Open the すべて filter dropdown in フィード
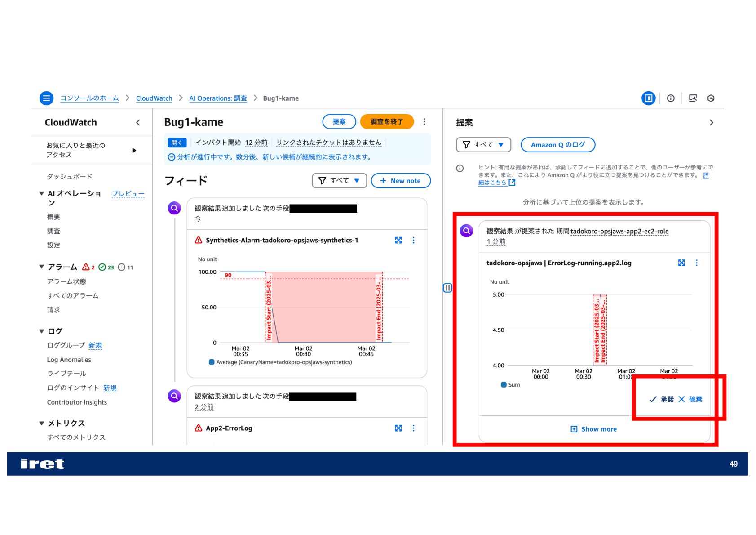Viewport: 756px width, 535px height. 339,180
